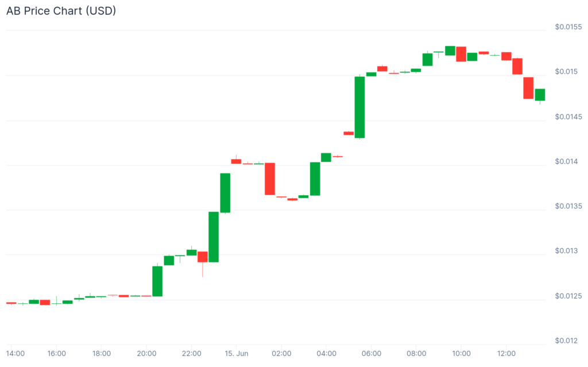This screenshot has height=367, width=588.
Task: Select the $0.014 price axis label
Action: click(567, 161)
